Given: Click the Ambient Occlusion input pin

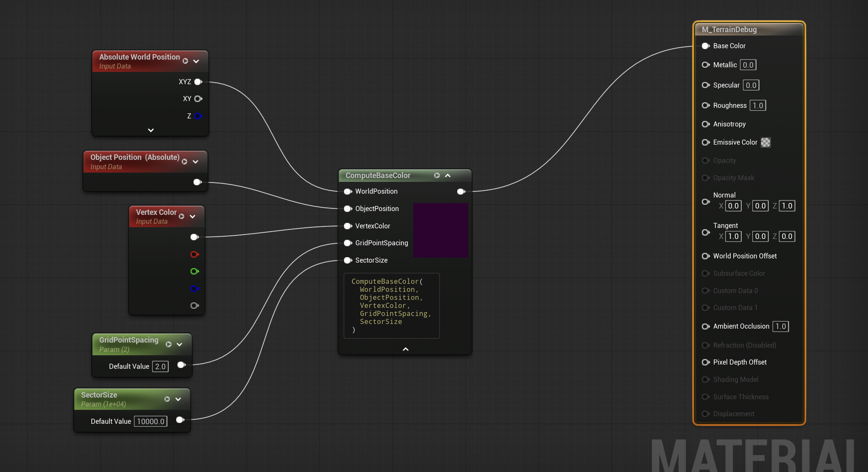Looking at the screenshot, I should click(706, 327).
